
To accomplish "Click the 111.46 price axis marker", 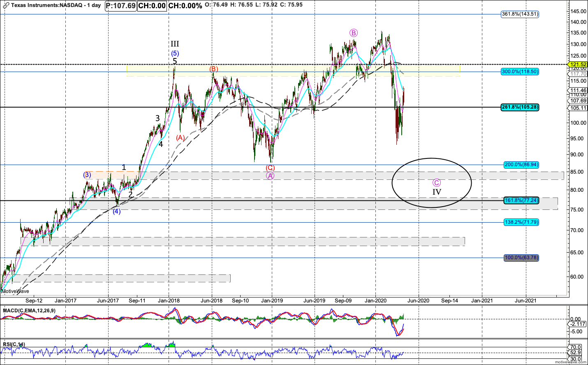I will 578,91.
